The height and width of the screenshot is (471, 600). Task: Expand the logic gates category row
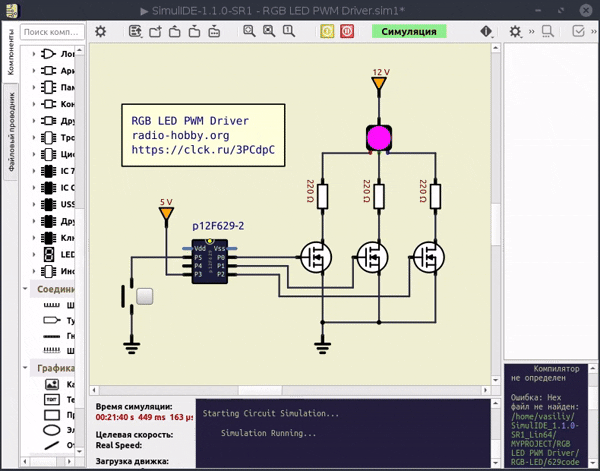(34, 54)
